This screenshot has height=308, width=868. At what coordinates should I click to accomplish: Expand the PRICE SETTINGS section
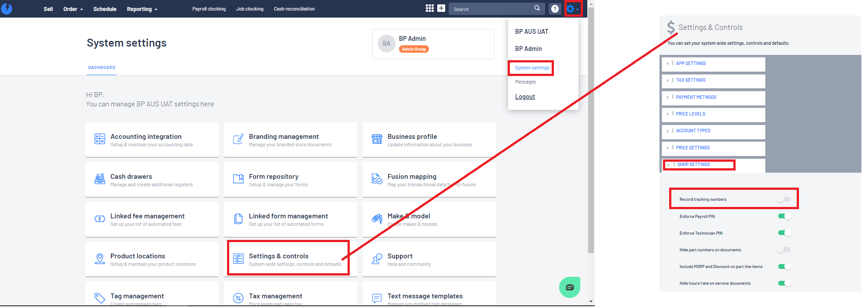(x=713, y=148)
